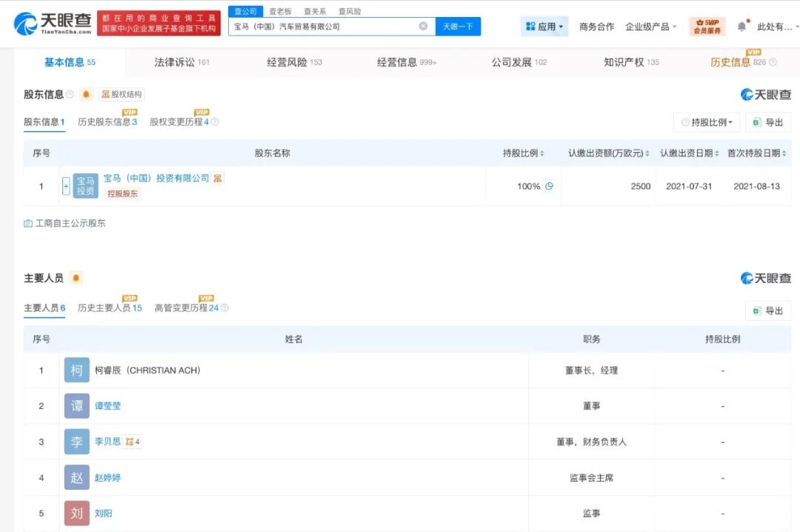Select the 高管变更历程 24 sub-tab
This screenshot has width=800, height=532.
click(x=187, y=308)
